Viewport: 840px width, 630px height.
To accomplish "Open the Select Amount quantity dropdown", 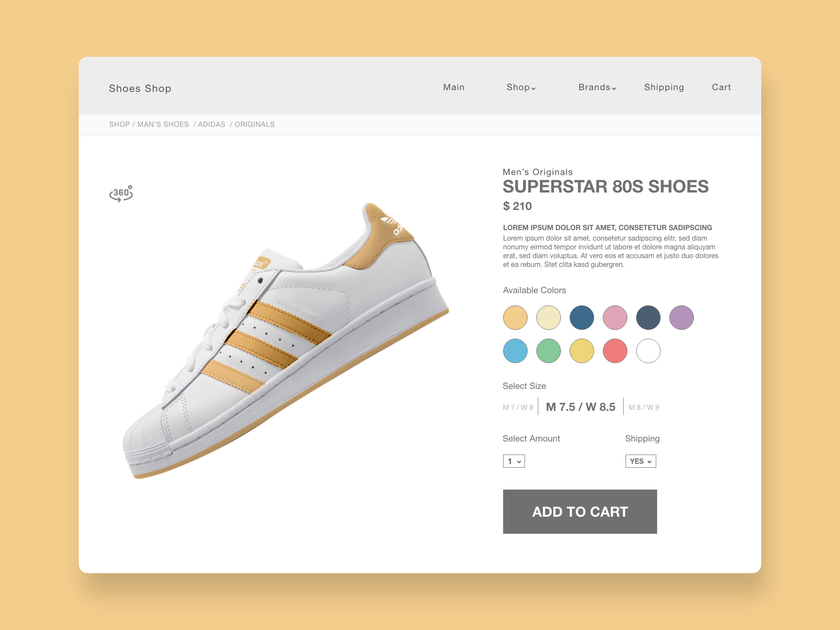I will (x=514, y=461).
